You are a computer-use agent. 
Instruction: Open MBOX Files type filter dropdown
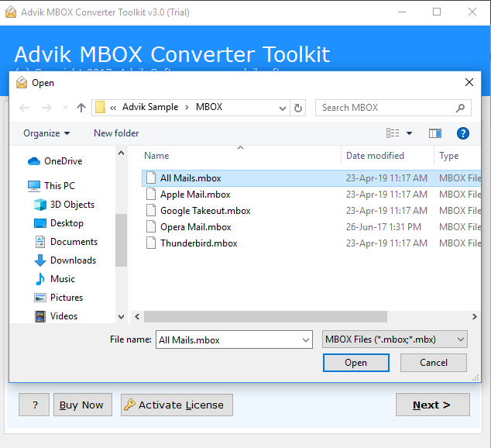click(x=394, y=339)
